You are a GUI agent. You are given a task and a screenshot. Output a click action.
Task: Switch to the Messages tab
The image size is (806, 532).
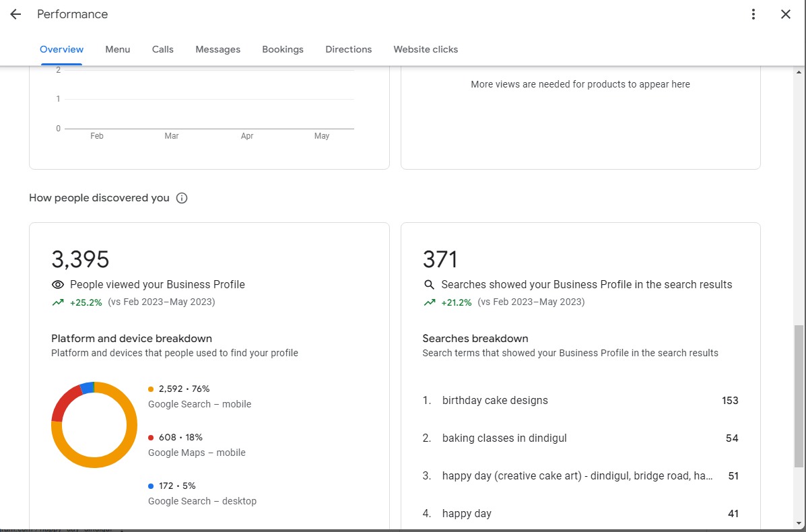point(218,49)
